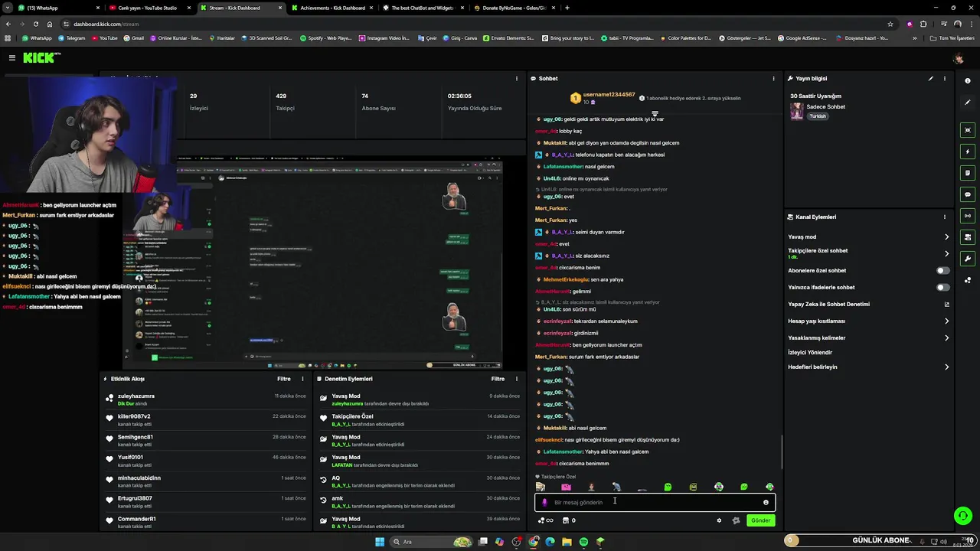This screenshot has width=980, height=551.
Task: Open the stream stats panel options menu
Action: pos(517,78)
